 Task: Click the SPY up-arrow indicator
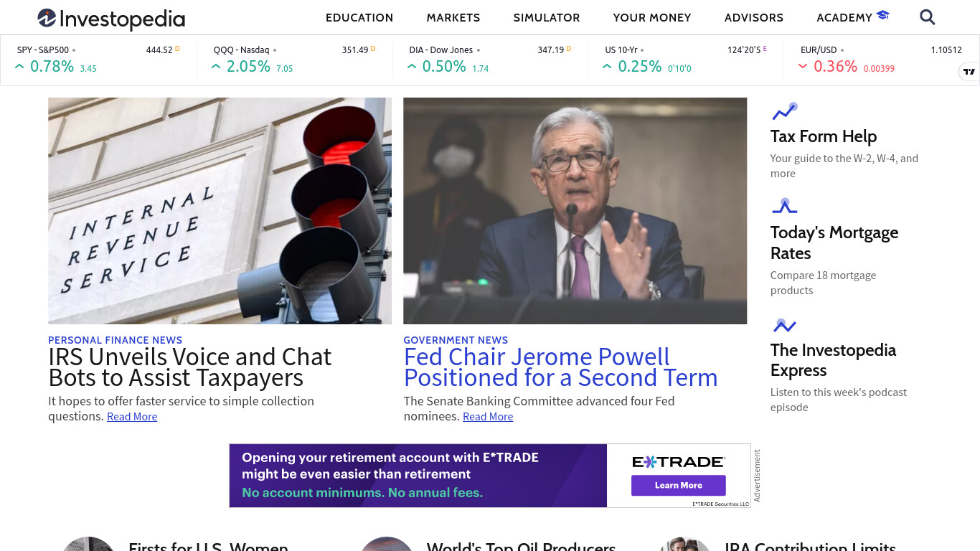pyautogui.click(x=19, y=66)
